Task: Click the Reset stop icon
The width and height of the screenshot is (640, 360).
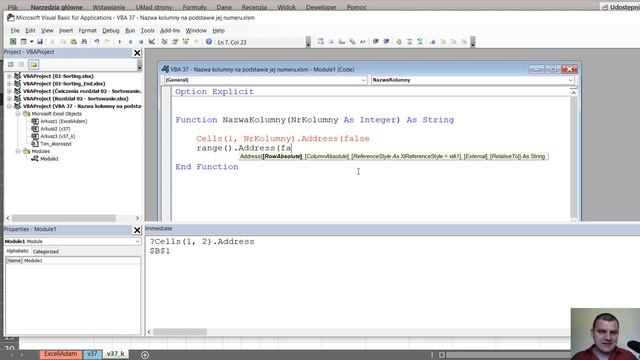Action: click(x=141, y=42)
